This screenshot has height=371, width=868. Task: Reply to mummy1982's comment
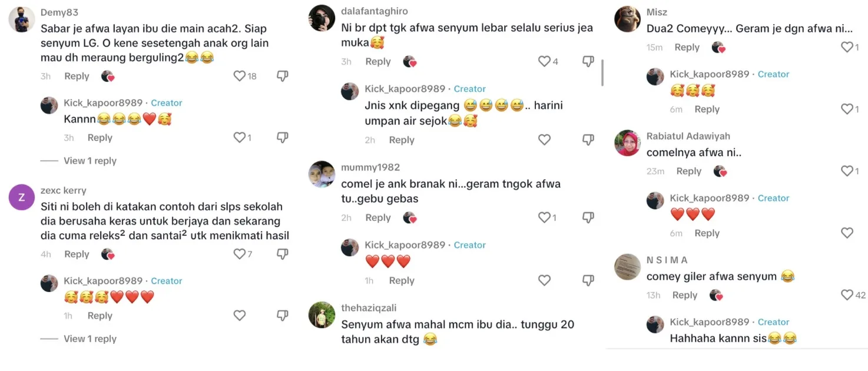click(x=378, y=217)
